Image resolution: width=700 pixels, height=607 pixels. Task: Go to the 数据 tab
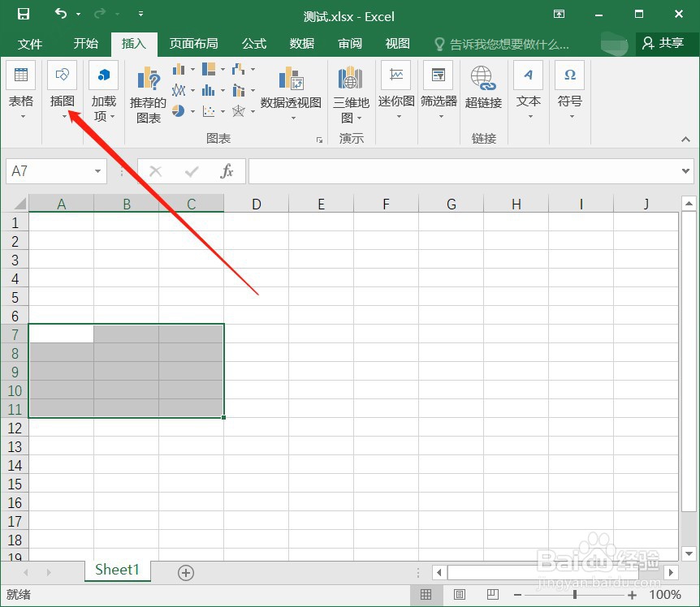point(302,44)
